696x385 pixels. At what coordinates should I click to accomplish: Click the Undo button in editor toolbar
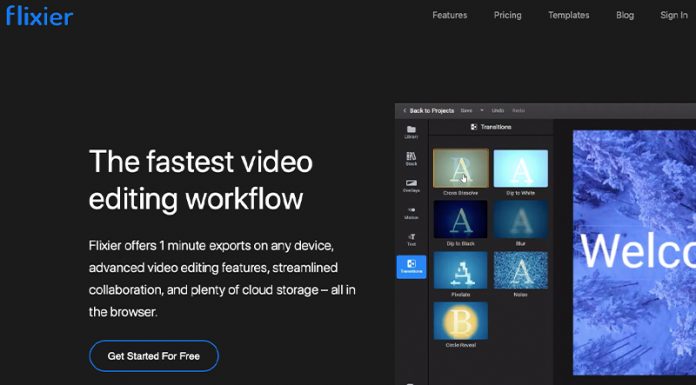[x=498, y=111]
